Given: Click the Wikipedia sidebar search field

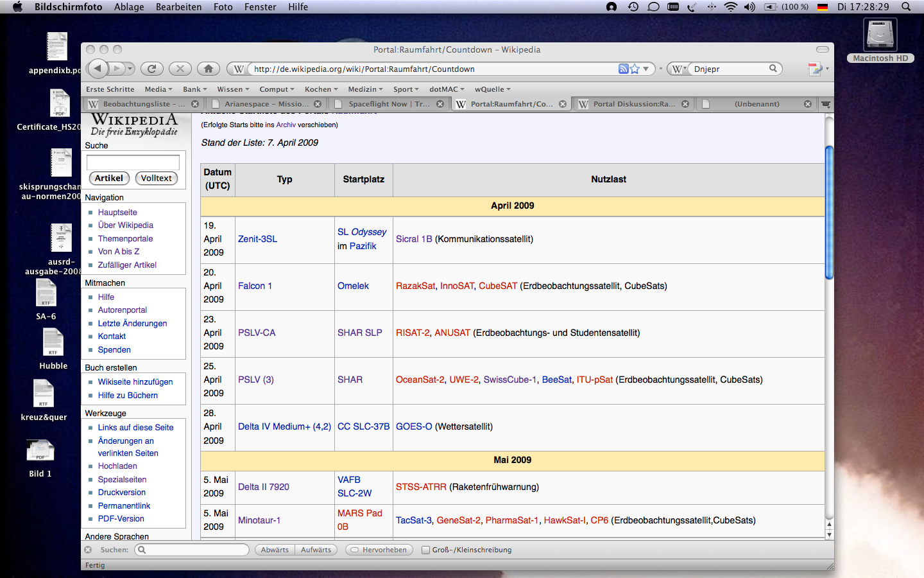Looking at the screenshot, I should [133, 162].
